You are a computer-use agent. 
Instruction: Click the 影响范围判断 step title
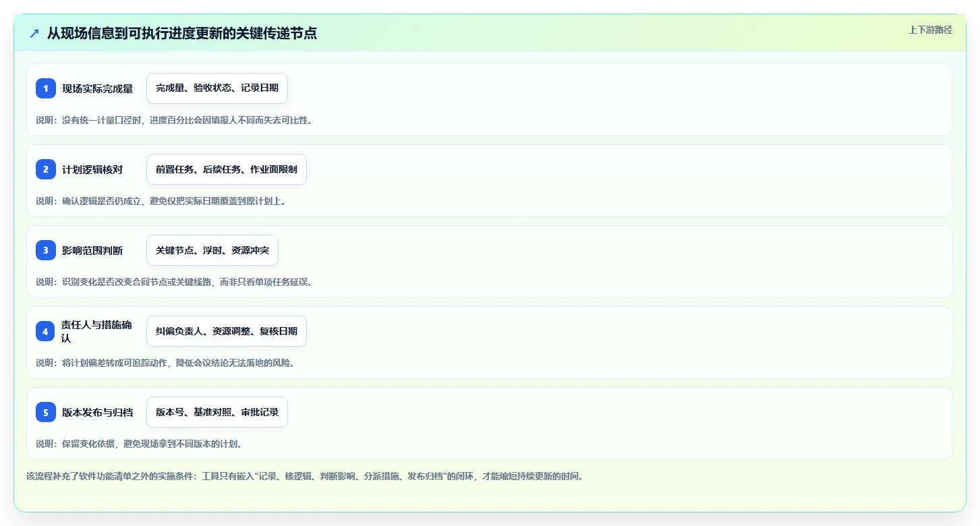(x=92, y=250)
